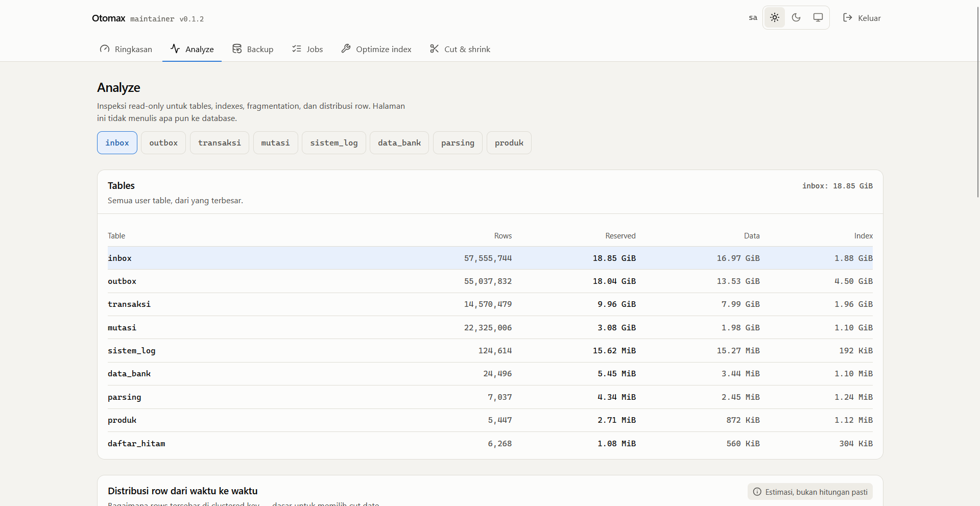Switch to light theme sun icon
This screenshot has width=980, height=506.
click(x=775, y=18)
